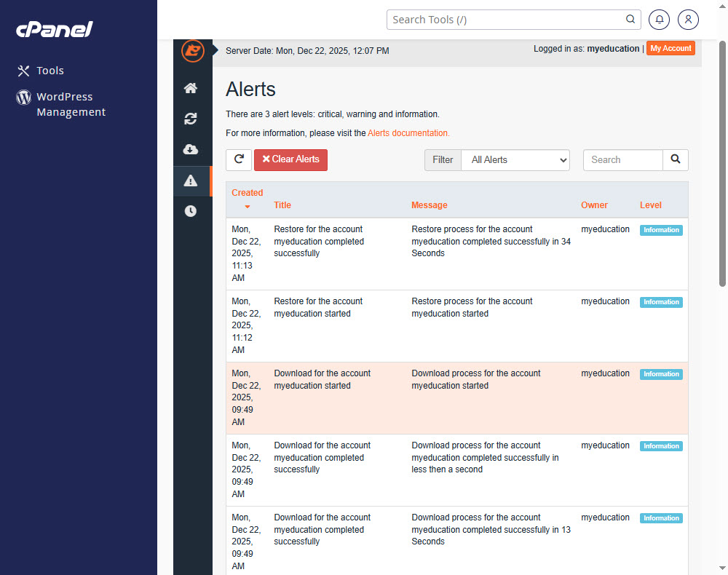728x575 pixels.
Task: Open the queue clock icon
Action: tap(191, 211)
